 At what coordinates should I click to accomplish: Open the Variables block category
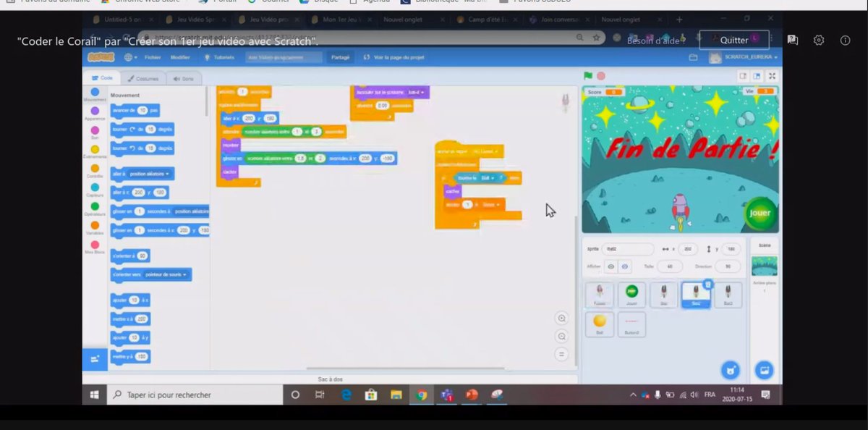[95, 229]
